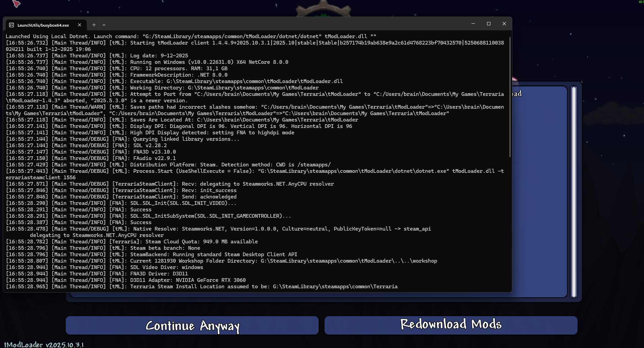Click the "Current 1281930 Workshop Folder Directory" line
644x348 pixels.
221,261
